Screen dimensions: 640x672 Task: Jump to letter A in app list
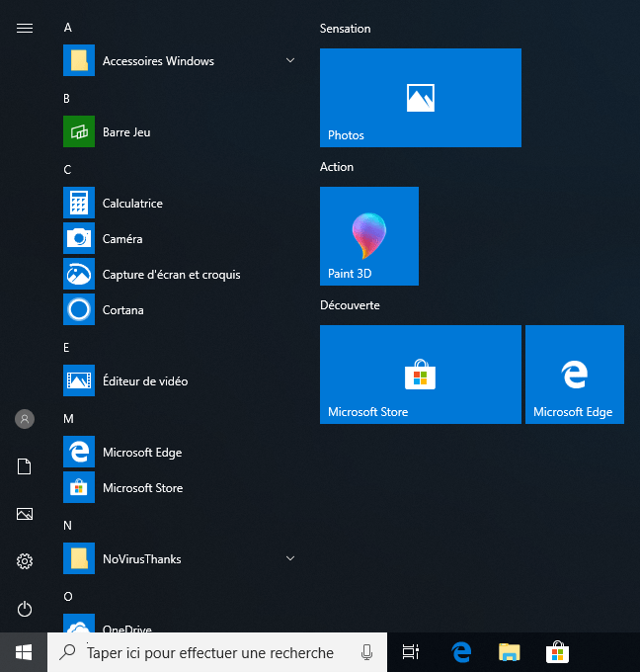click(x=68, y=28)
